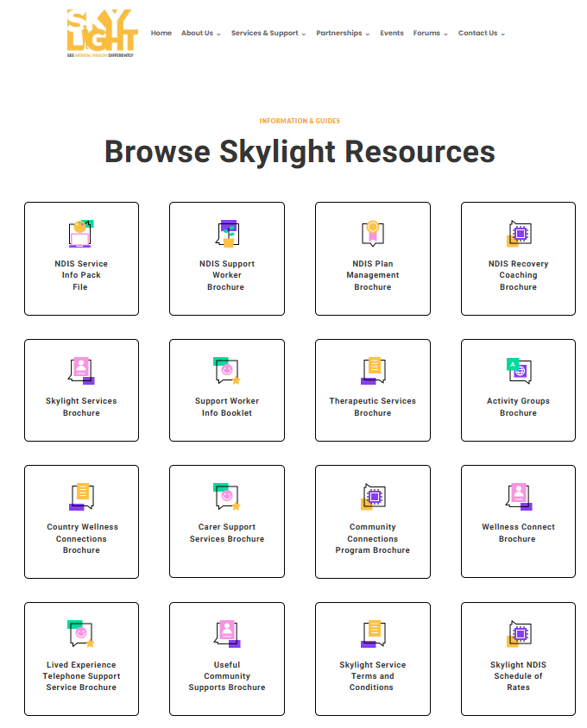The image size is (587, 728).
Task: Expand the Services & Support chevron
Action: click(x=304, y=34)
